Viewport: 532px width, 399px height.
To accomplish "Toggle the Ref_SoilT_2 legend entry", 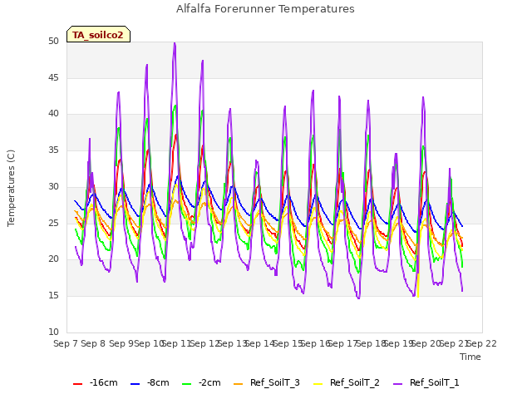I will coord(347,383).
